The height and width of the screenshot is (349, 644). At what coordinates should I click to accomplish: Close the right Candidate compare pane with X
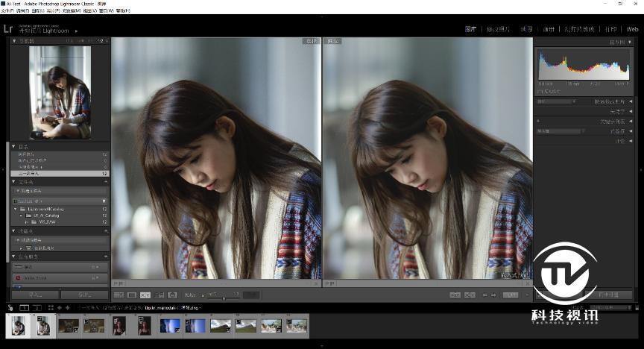point(528,283)
